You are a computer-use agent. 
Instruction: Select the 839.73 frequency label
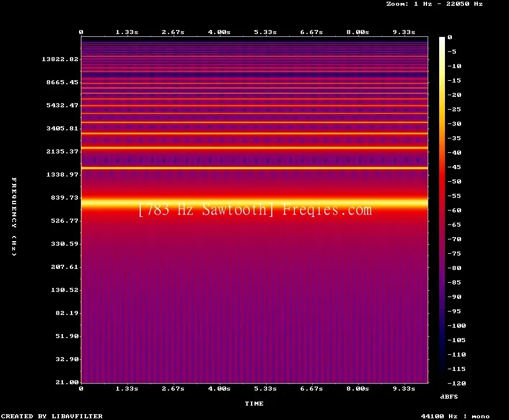click(65, 197)
